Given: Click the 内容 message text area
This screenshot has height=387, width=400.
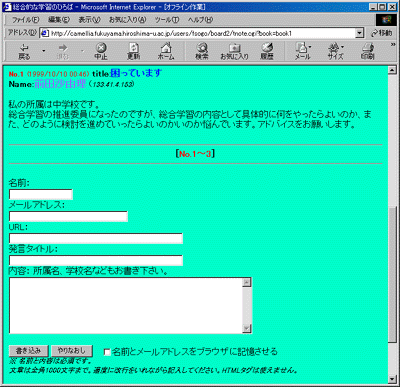Looking at the screenshot, I should pos(130,306).
